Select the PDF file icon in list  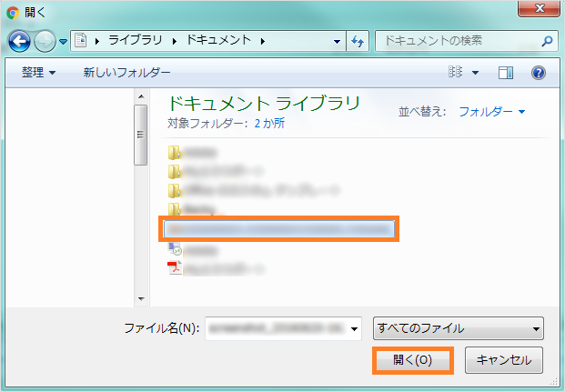coord(175,268)
